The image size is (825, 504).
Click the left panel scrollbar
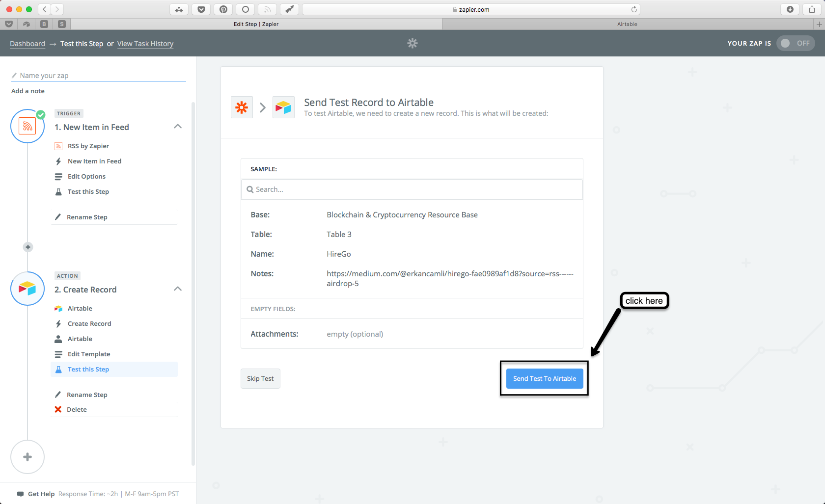(193, 284)
